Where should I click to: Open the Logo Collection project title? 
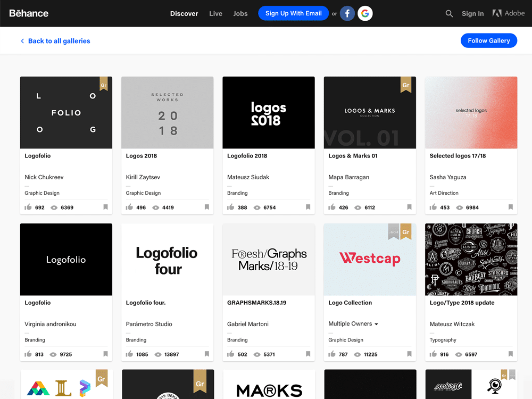point(350,303)
